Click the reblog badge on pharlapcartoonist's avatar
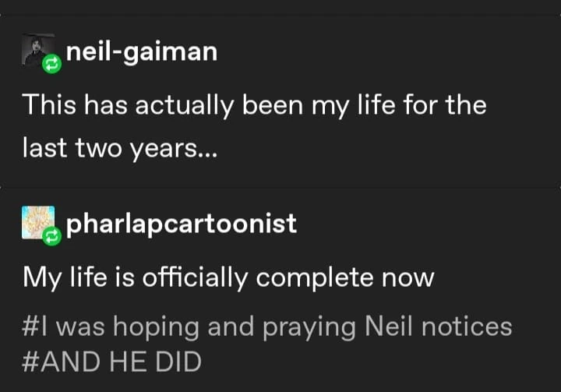The width and height of the screenshot is (561, 392). click(x=51, y=236)
